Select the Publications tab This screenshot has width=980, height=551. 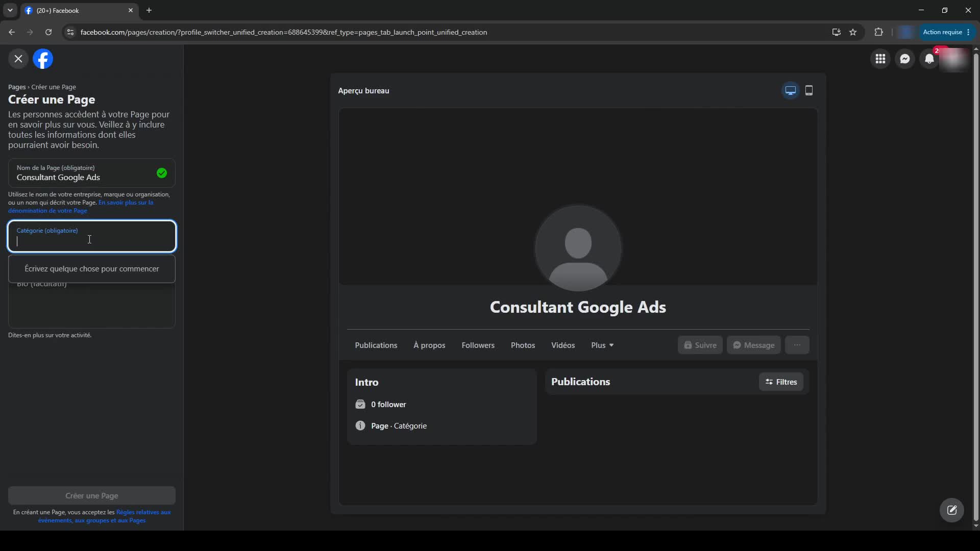(376, 345)
